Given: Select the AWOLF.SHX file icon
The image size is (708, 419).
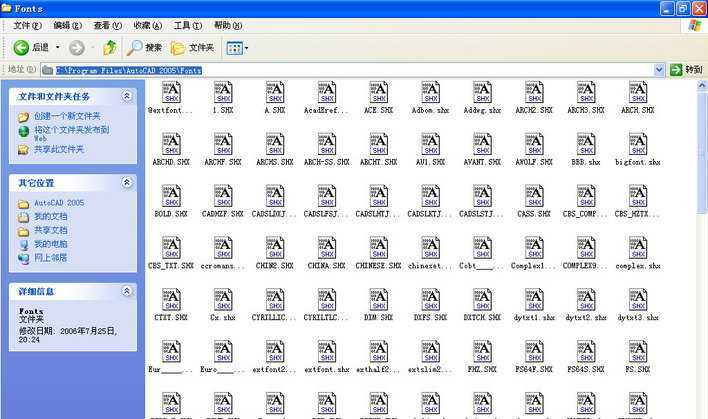Looking at the screenshot, I should 535,144.
